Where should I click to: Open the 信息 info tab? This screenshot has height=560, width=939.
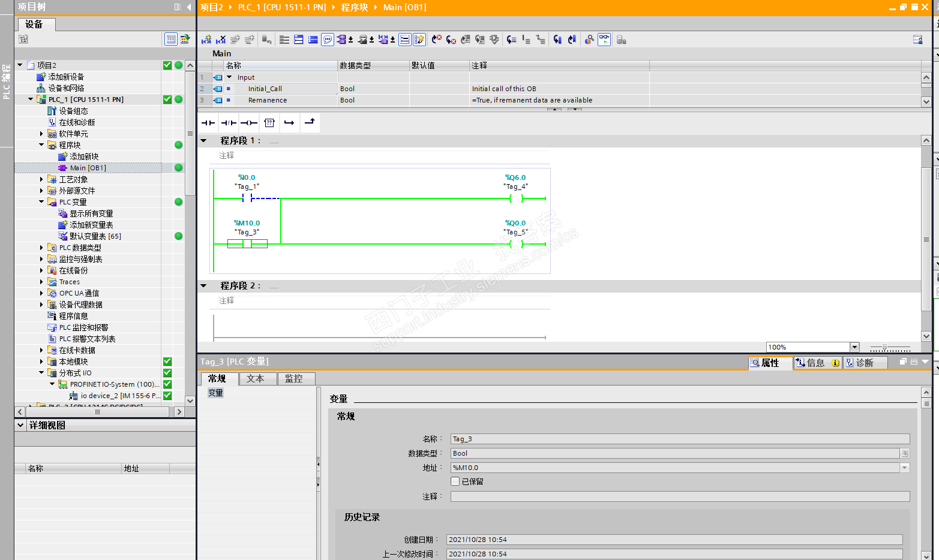(817, 363)
